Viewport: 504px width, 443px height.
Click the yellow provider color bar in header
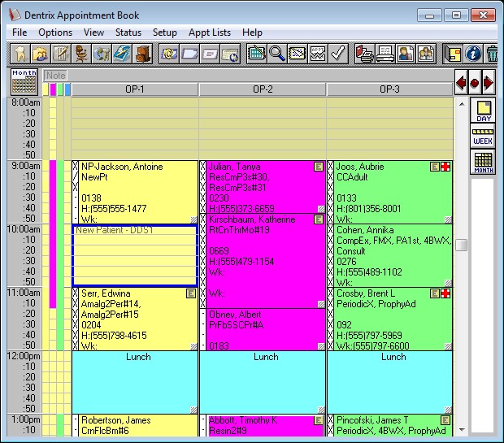click(x=46, y=89)
